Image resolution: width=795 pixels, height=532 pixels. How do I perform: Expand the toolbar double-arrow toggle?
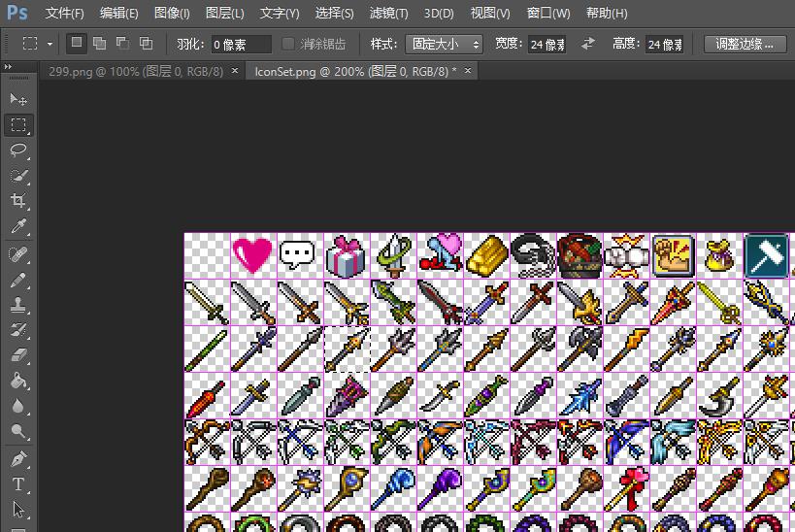pyautogui.click(x=8, y=66)
